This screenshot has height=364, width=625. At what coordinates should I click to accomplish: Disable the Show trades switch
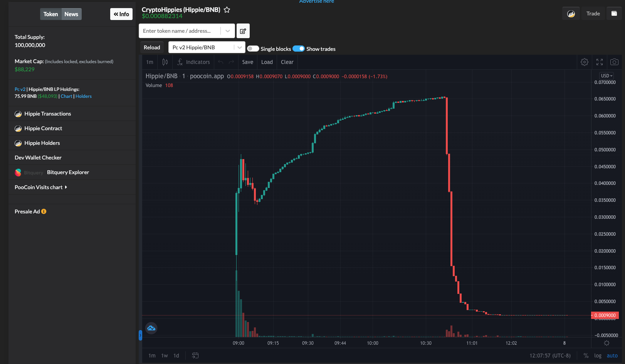click(x=299, y=49)
